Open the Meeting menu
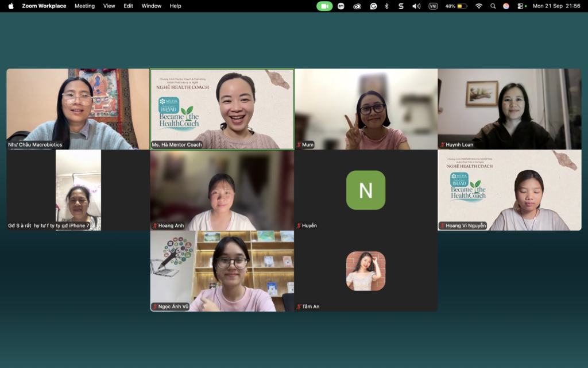Viewport: 588px width, 368px height. tap(84, 6)
